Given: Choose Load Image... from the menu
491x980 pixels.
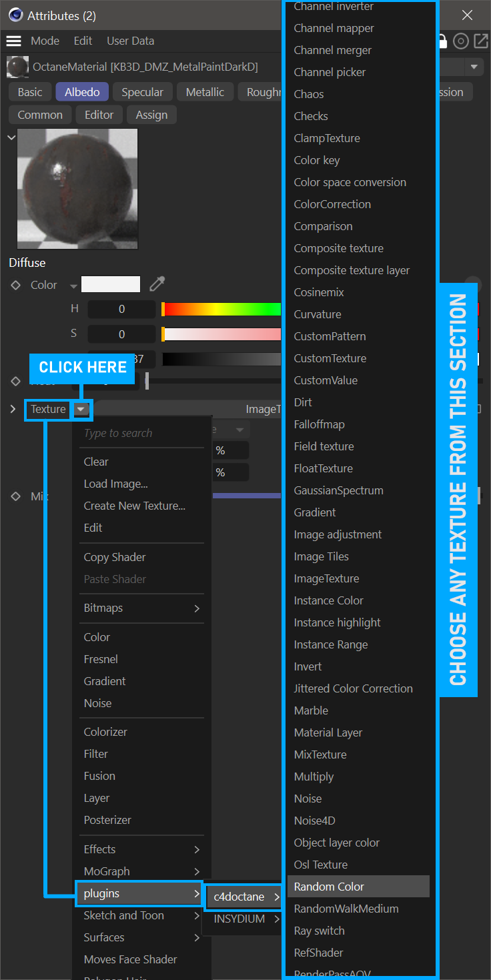Looking at the screenshot, I should click(x=115, y=484).
